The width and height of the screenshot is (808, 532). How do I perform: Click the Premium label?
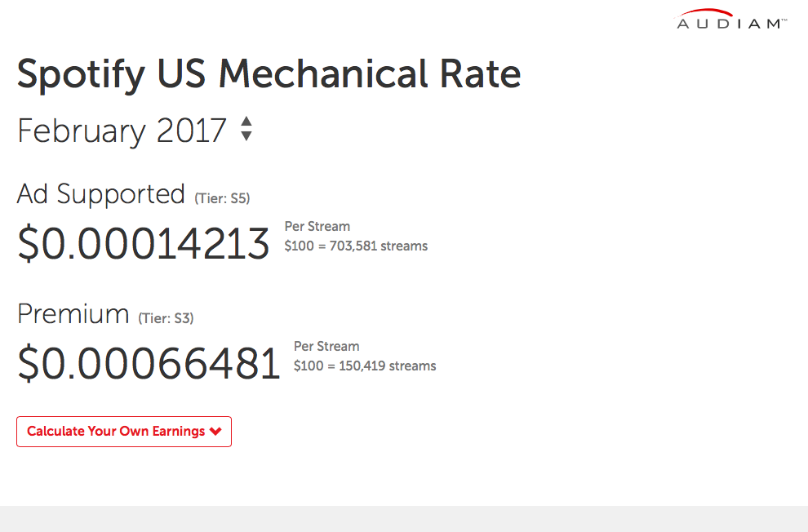(73, 313)
